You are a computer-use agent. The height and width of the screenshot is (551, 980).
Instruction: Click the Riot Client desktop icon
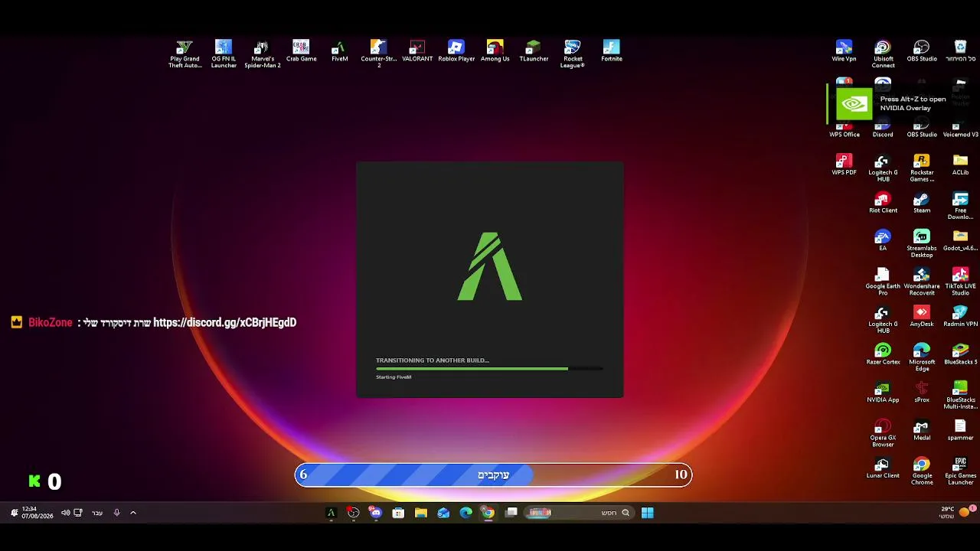(883, 203)
